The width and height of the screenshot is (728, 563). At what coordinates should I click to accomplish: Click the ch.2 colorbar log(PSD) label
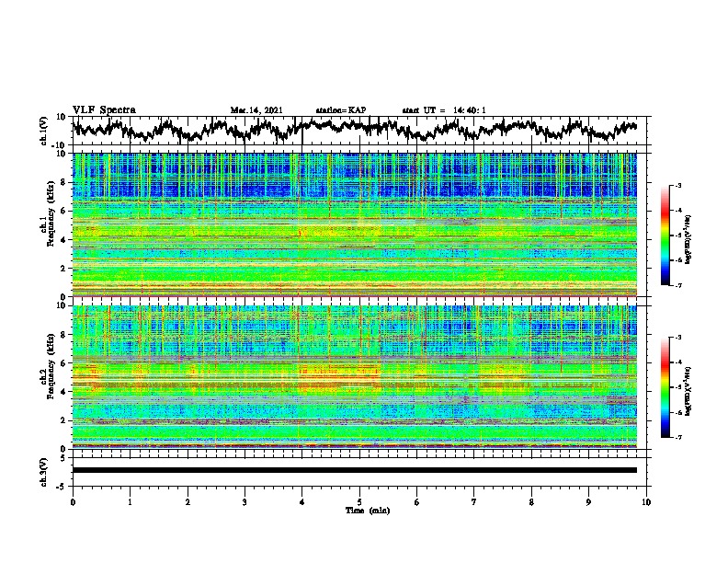coord(688,392)
